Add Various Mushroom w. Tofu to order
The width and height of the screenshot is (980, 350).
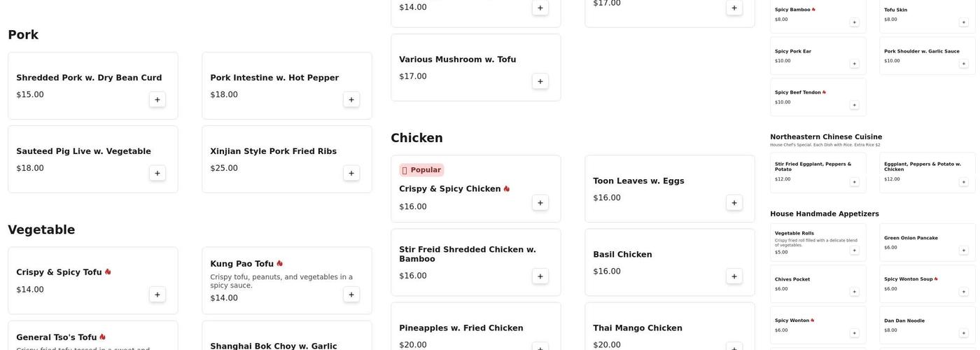coord(540,81)
